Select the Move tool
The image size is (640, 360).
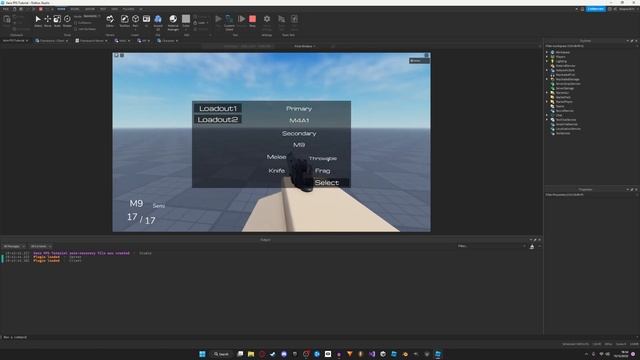click(48, 21)
